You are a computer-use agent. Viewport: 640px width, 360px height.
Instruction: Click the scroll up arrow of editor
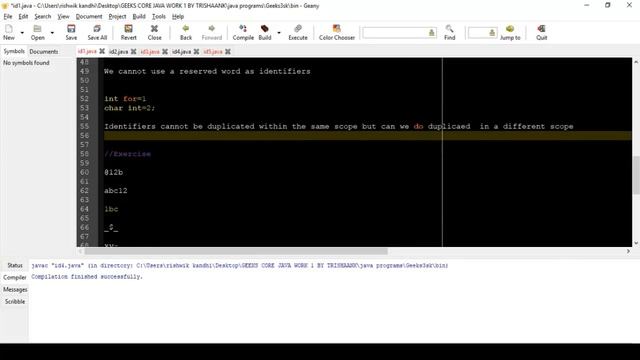coord(636,62)
